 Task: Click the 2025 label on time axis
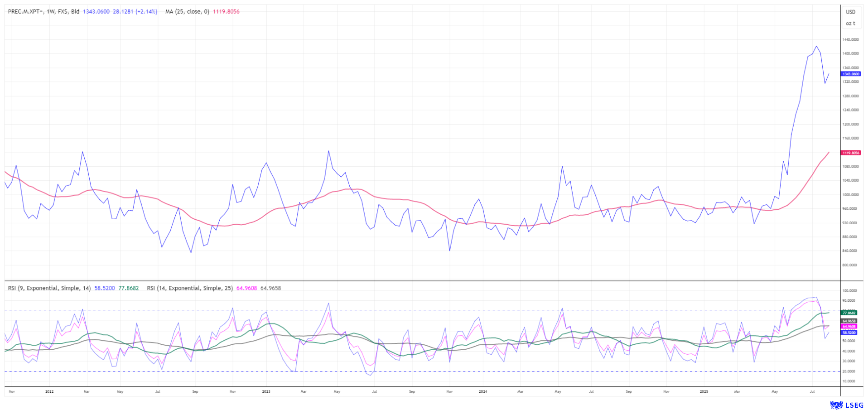[704, 391]
